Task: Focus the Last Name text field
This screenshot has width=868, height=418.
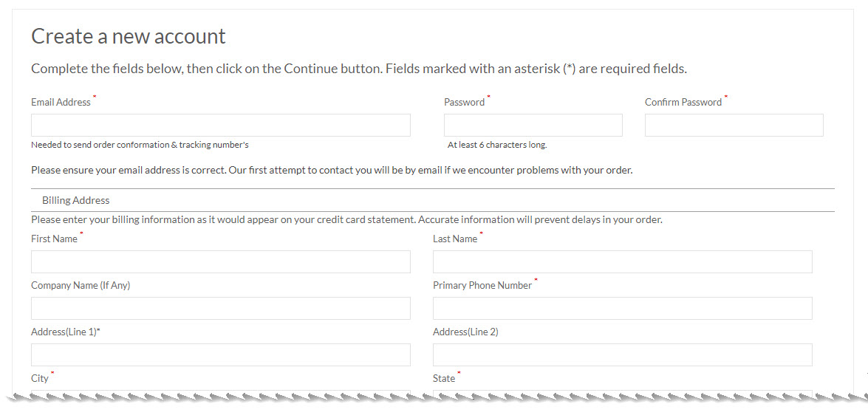Action: point(622,262)
